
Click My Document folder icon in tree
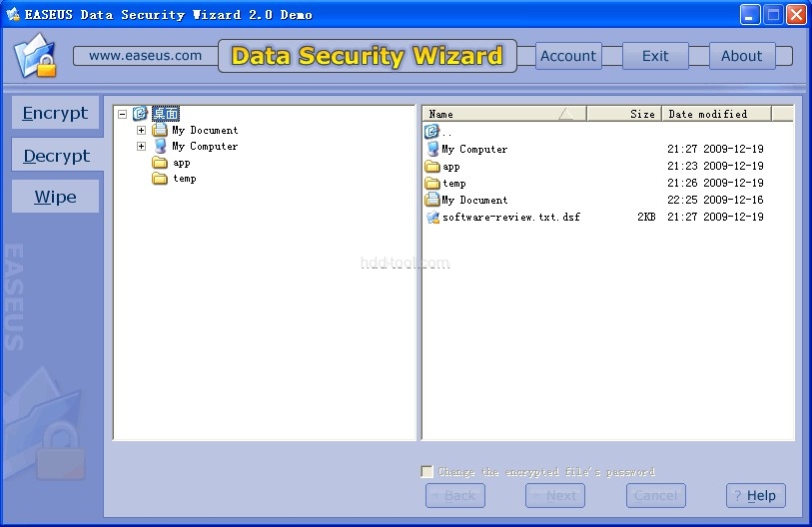coord(160,130)
